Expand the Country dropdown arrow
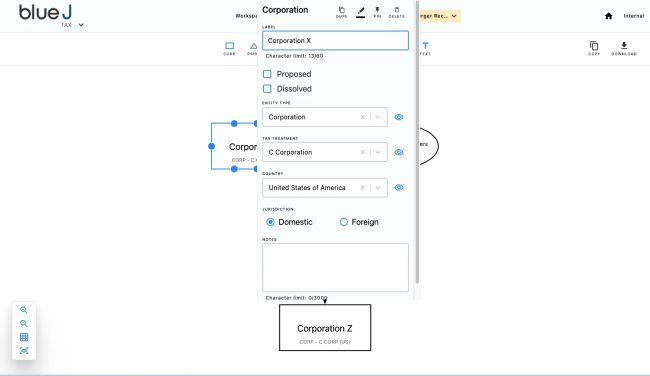The image size is (650, 376). tap(378, 188)
